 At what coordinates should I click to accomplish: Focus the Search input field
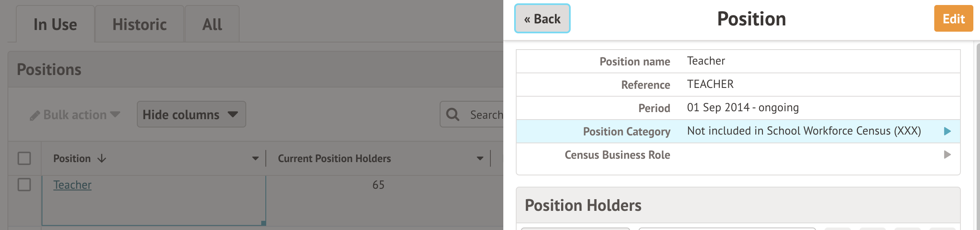[486, 115]
